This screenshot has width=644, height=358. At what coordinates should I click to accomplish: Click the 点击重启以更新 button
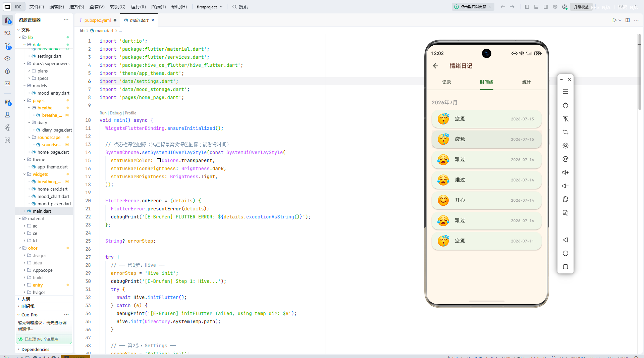(x=473, y=7)
